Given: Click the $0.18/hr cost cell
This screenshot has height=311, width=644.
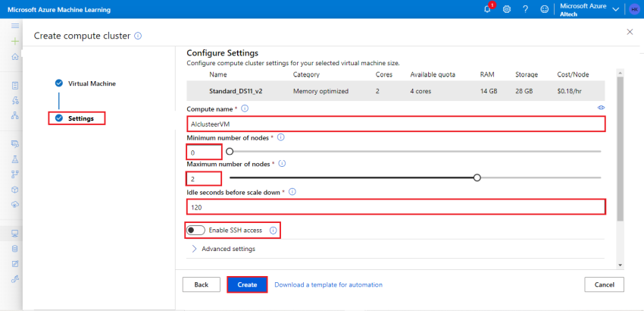Looking at the screenshot, I should click(569, 91).
